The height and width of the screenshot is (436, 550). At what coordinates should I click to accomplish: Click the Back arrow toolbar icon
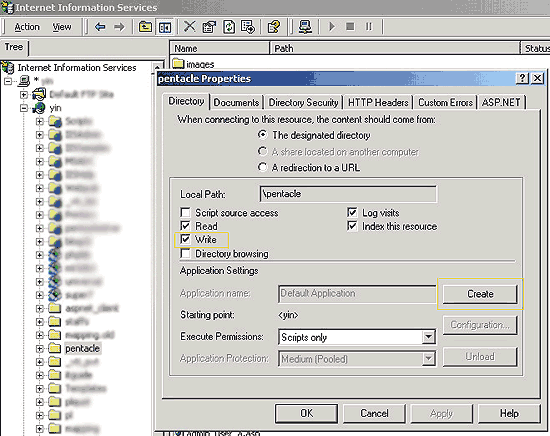coord(100,27)
